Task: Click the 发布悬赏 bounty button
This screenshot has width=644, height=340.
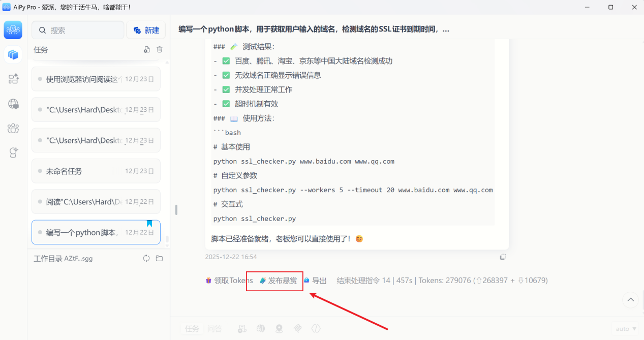Action: (x=278, y=281)
